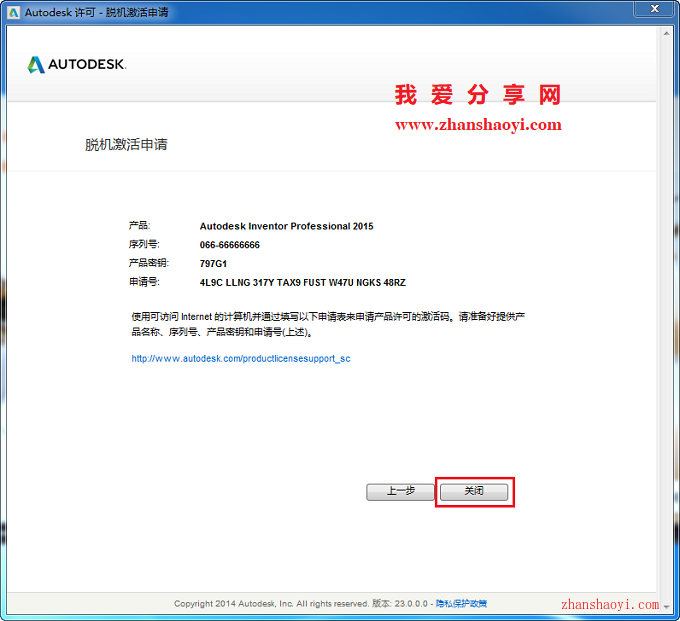
Task: Select the product key 797G1
Action: (x=213, y=264)
